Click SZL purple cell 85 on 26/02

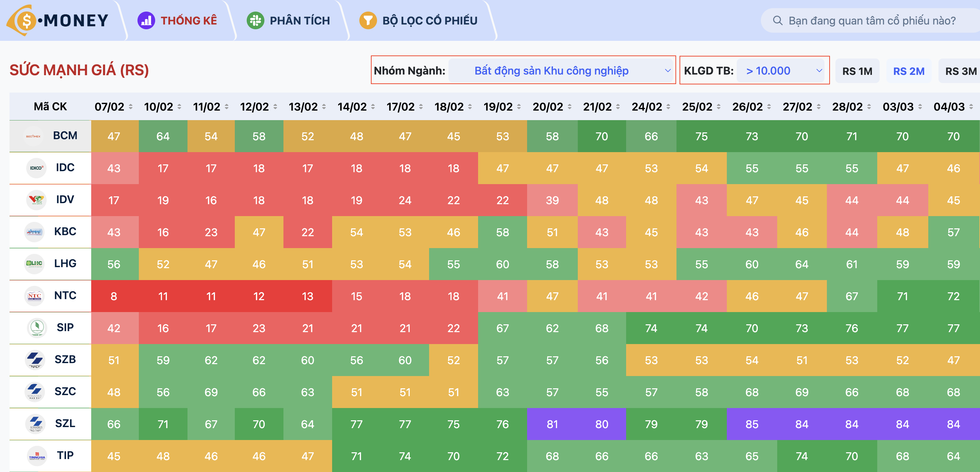coord(752,424)
